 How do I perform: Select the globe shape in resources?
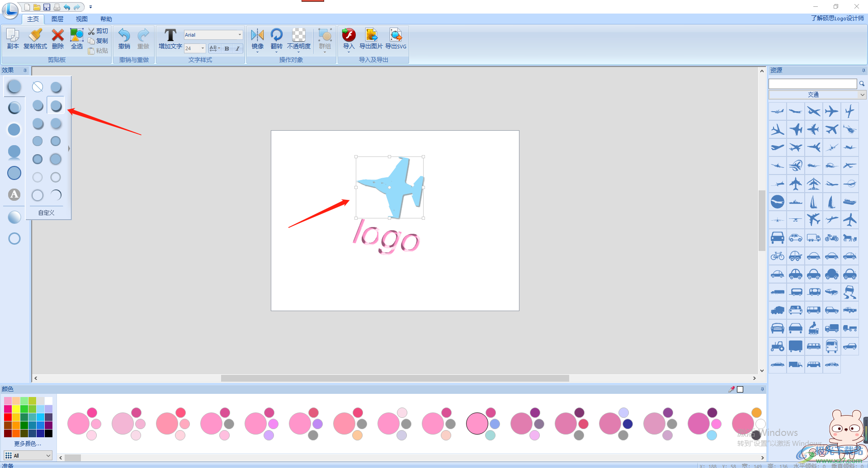point(778,202)
